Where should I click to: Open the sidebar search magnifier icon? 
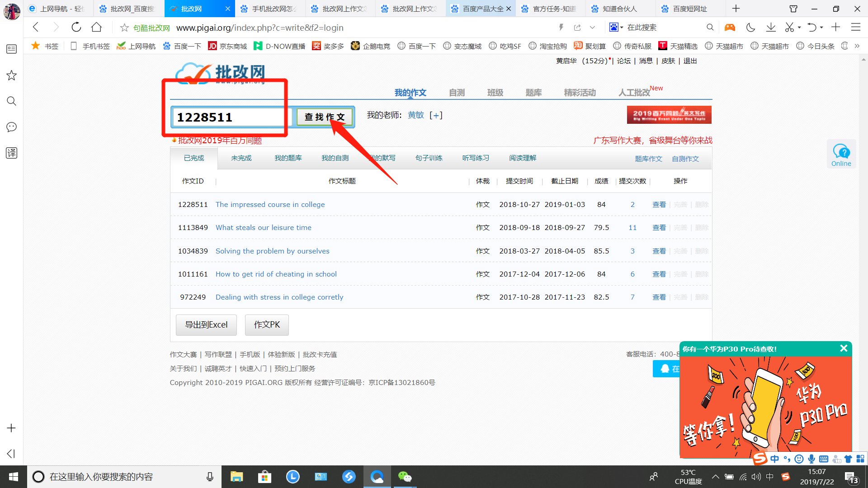tap(11, 101)
